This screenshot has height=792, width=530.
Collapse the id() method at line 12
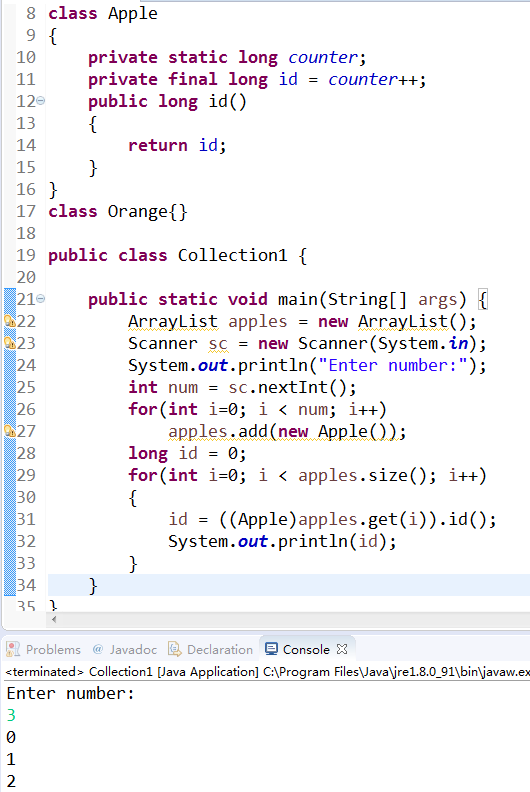(40, 101)
